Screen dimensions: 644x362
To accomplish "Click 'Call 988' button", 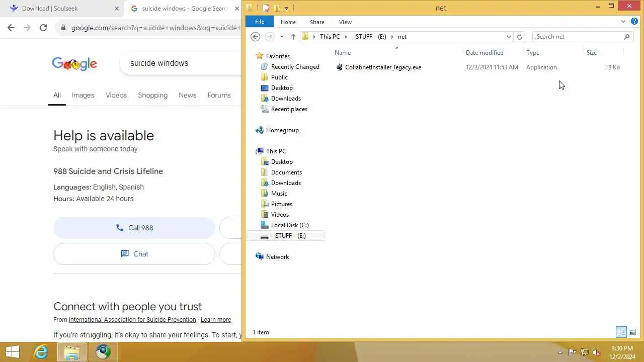I will (134, 228).
